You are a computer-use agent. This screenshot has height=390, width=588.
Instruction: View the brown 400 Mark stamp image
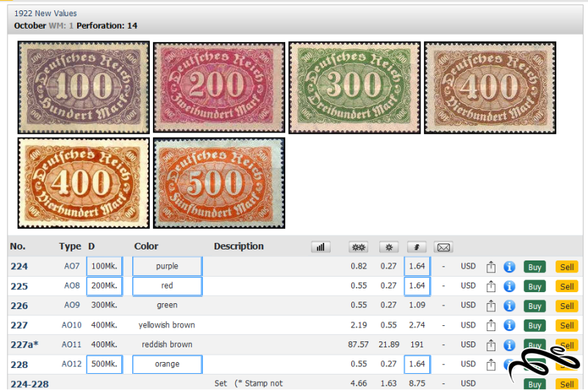[490, 88]
